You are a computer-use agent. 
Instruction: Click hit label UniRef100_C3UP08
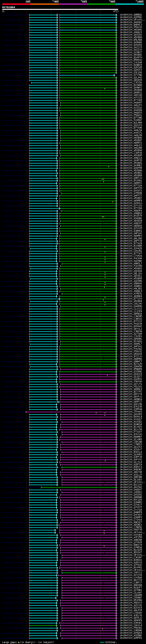coord(131,153)
